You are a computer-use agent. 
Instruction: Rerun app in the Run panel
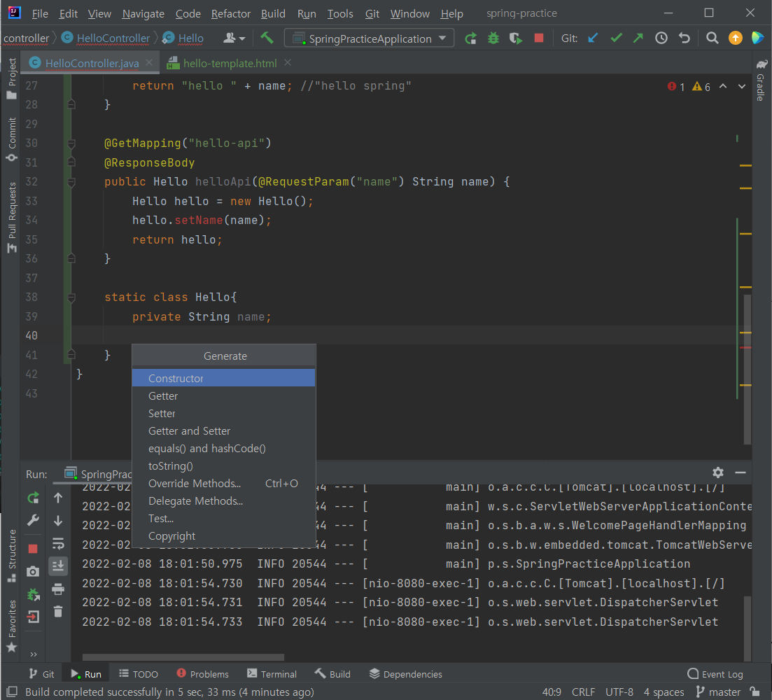tap(33, 498)
